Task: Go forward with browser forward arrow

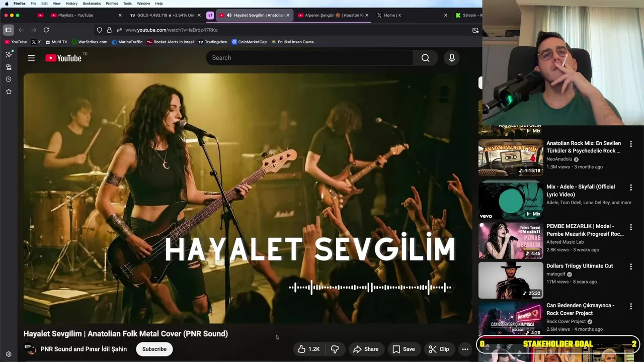Action: click(34, 30)
